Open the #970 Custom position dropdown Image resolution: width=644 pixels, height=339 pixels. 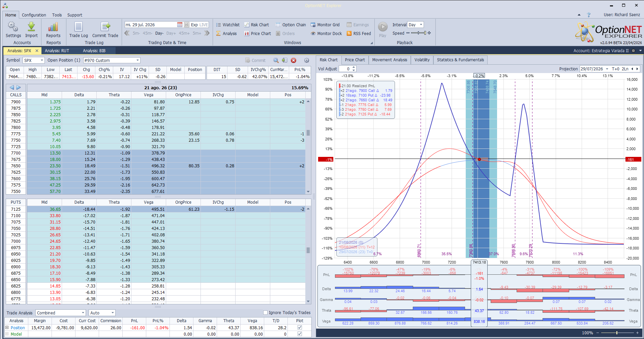pyautogui.click(x=137, y=60)
